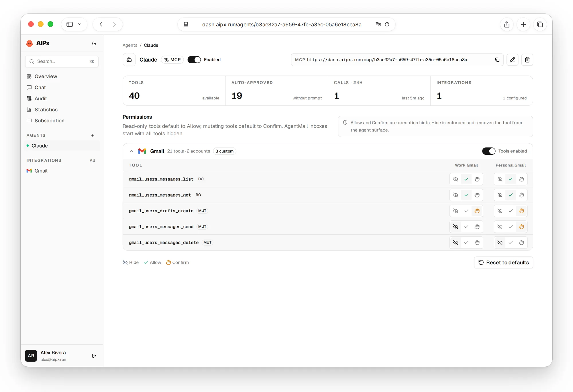Screen dimensions: 573x392
Task: Toggle dark mode moon icon
Action: pyautogui.click(x=94, y=43)
